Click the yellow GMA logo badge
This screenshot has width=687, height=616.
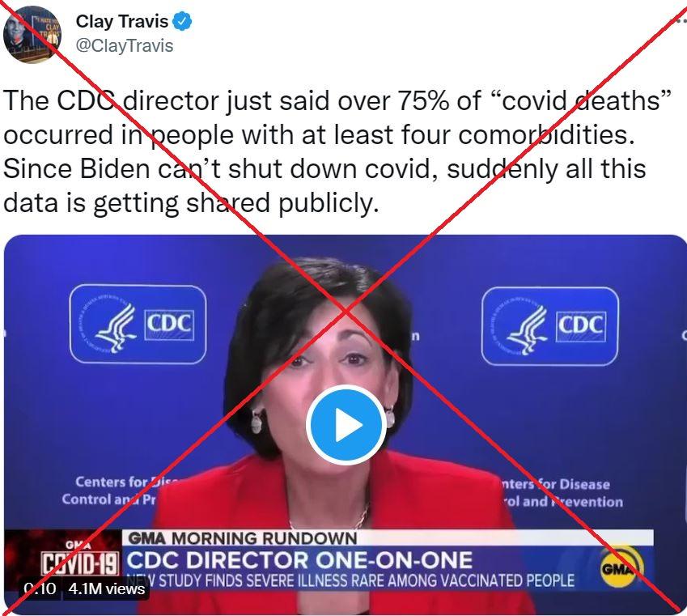pos(621,567)
